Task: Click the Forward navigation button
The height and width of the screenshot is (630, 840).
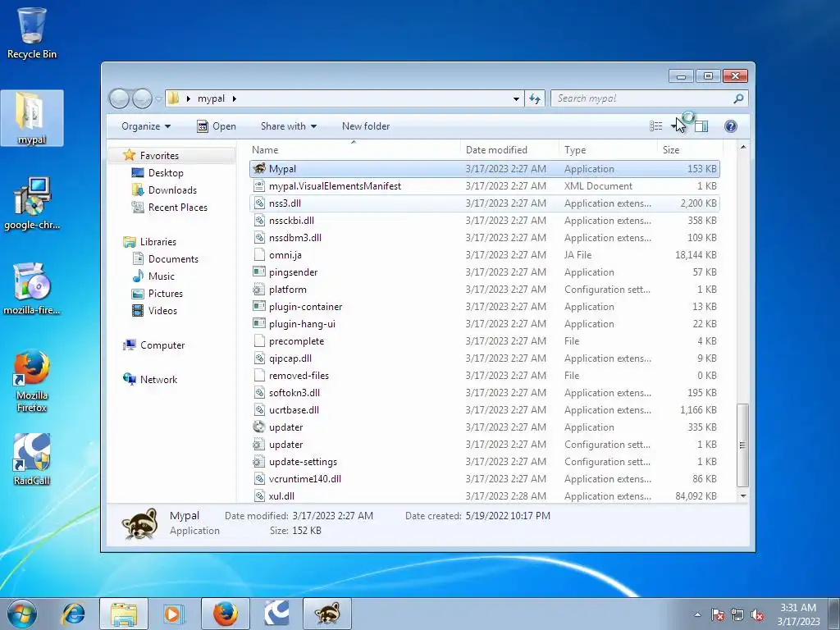Action: [x=142, y=98]
